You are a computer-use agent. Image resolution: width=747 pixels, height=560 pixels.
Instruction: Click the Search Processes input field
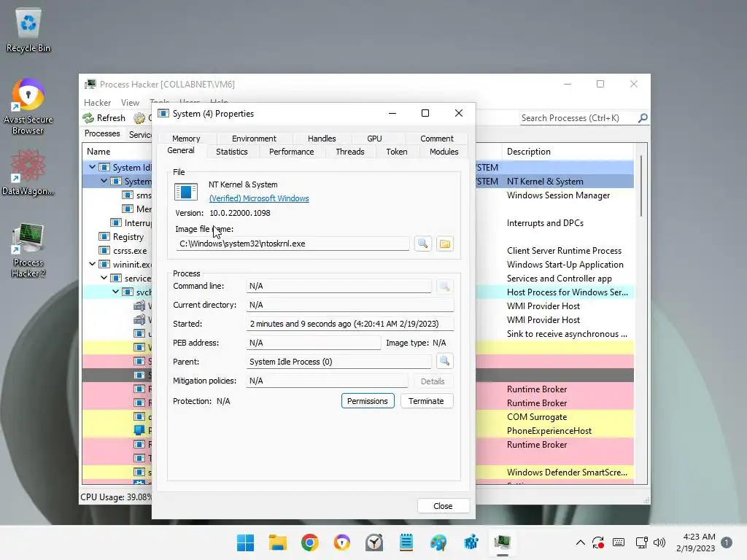click(x=578, y=117)
